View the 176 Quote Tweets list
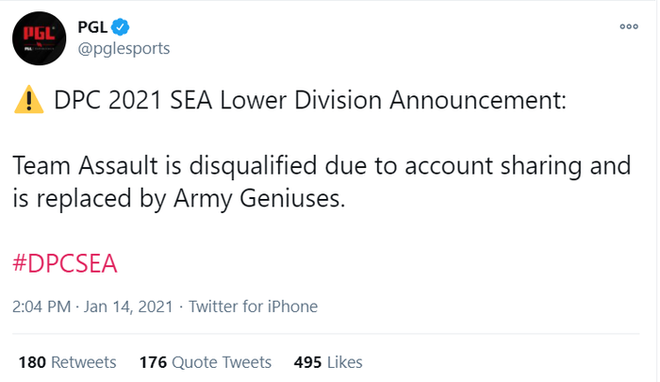The width and height of the screenshot is (660, 382). (205, 362)
